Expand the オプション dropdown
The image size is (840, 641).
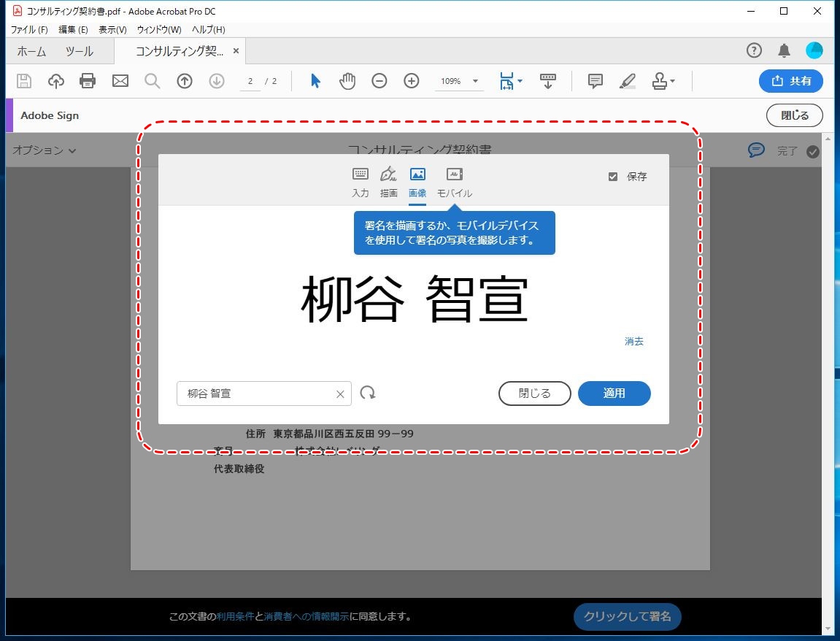pos(45,151)
